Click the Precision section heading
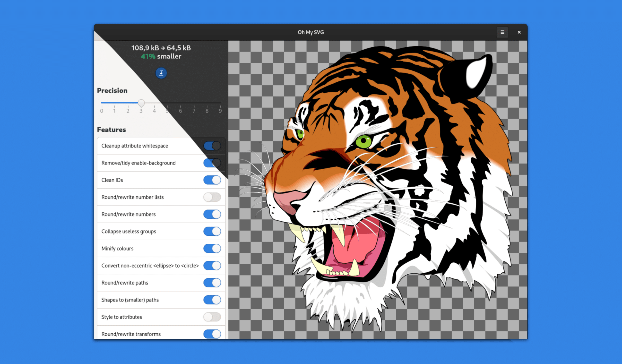 [x=112, y=91]
